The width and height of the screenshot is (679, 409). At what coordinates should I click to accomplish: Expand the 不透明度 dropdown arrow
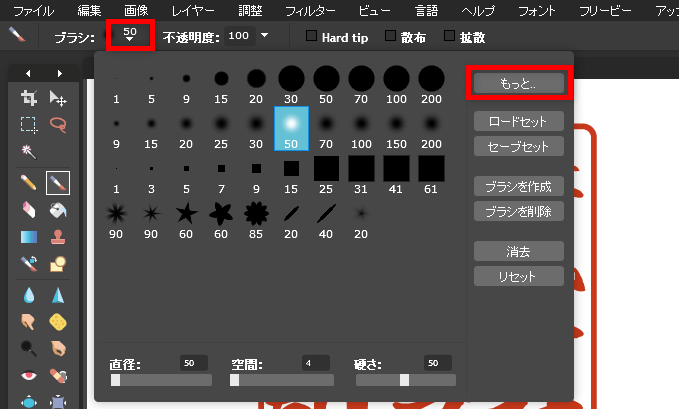click(x=264, y=35)
